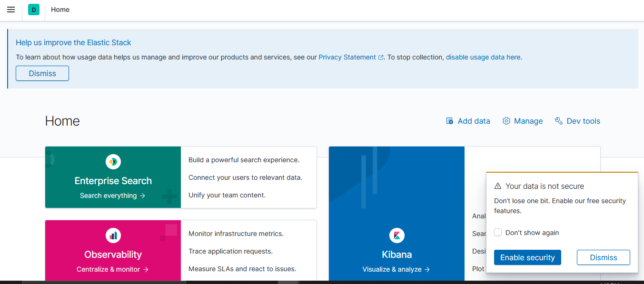Open the hamburger navigation menu
Viewport: 644px width, 284px height.
coord(11,10)
